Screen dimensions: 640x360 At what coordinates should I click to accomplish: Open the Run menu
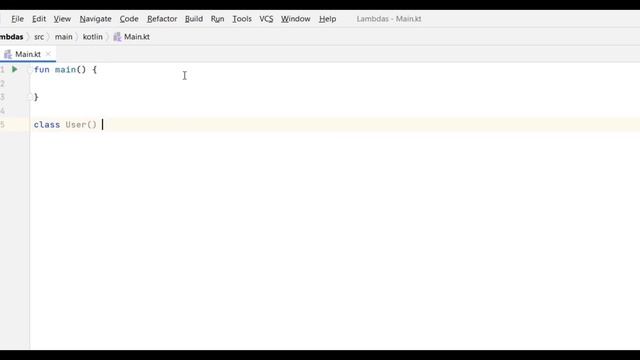point(218,19)
